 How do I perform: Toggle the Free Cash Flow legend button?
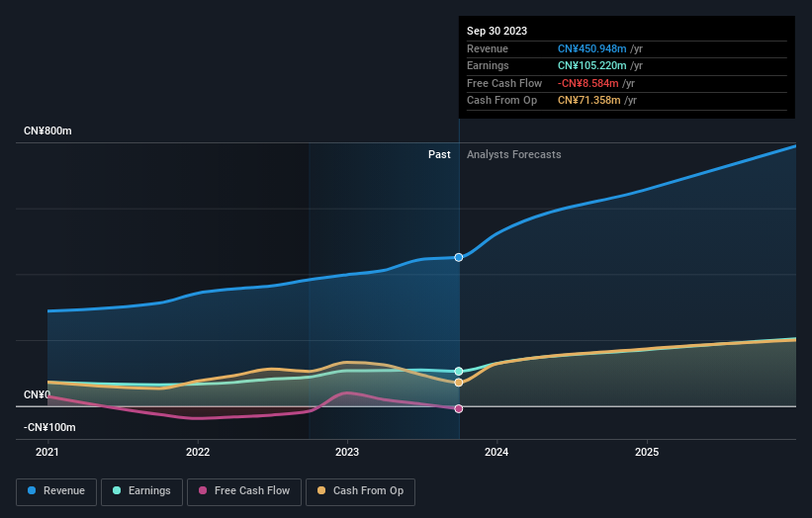(x=244, y=491)
